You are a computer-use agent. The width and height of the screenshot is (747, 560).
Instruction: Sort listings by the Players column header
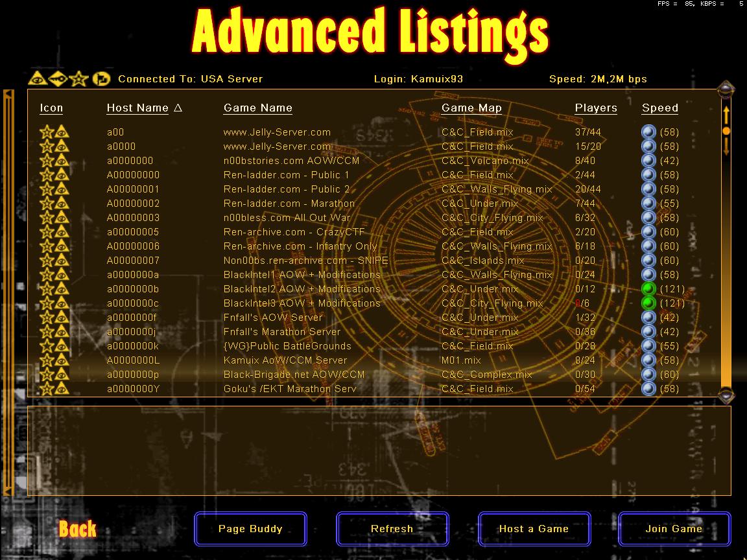pyautogui.click(x=595, y=108)
